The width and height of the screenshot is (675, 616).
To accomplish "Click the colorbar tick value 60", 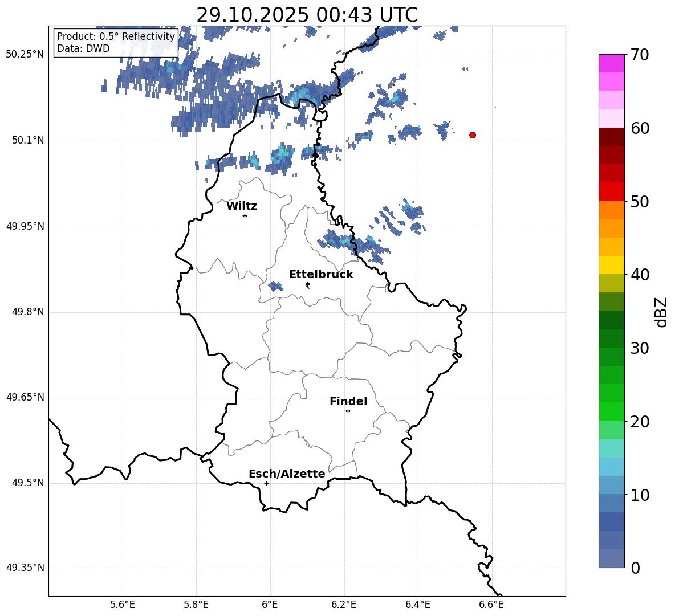I will click(640, 128).
